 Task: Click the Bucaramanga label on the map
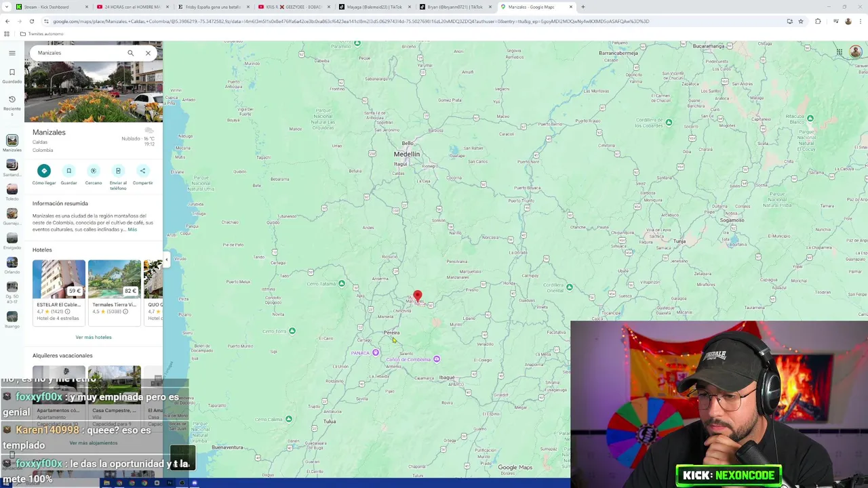pos(709,45)
